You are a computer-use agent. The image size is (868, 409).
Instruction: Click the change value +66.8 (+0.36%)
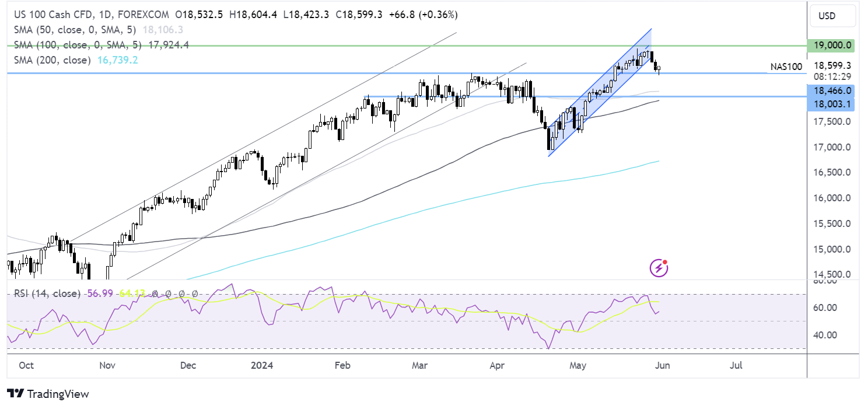pos(423,14)
